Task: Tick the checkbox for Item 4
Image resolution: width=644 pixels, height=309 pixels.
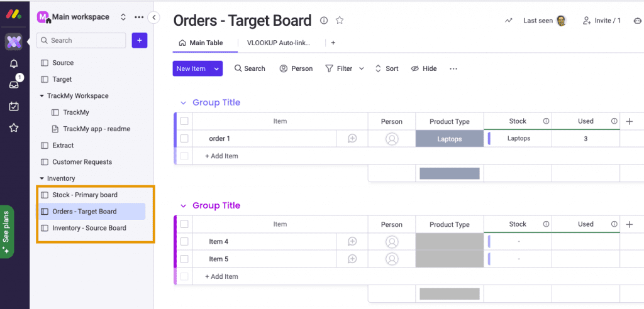Action: click(x=184, y=242)
